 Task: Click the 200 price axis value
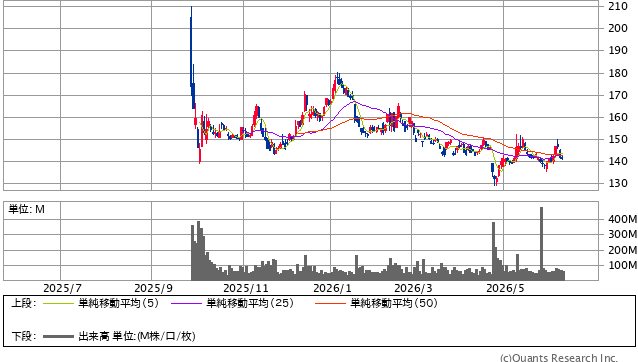(x=618, y=28)
